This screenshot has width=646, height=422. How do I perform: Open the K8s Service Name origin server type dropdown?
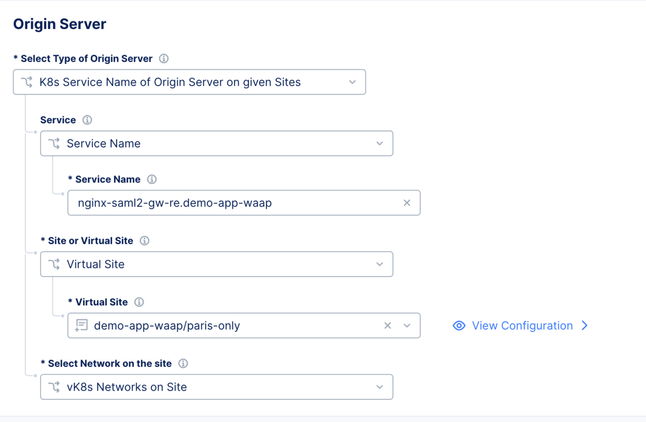coord(352,82)
